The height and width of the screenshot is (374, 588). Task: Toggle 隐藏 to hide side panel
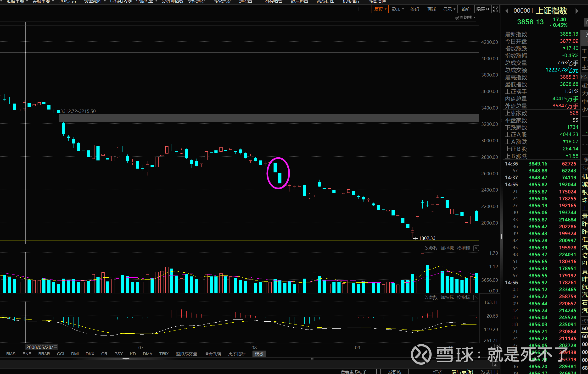(483, 9)
